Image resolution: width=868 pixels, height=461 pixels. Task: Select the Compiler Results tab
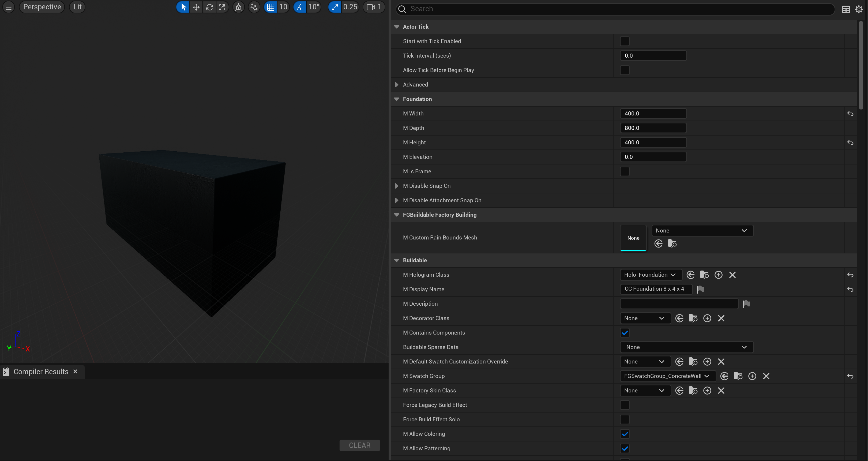[x=40, y=372]
